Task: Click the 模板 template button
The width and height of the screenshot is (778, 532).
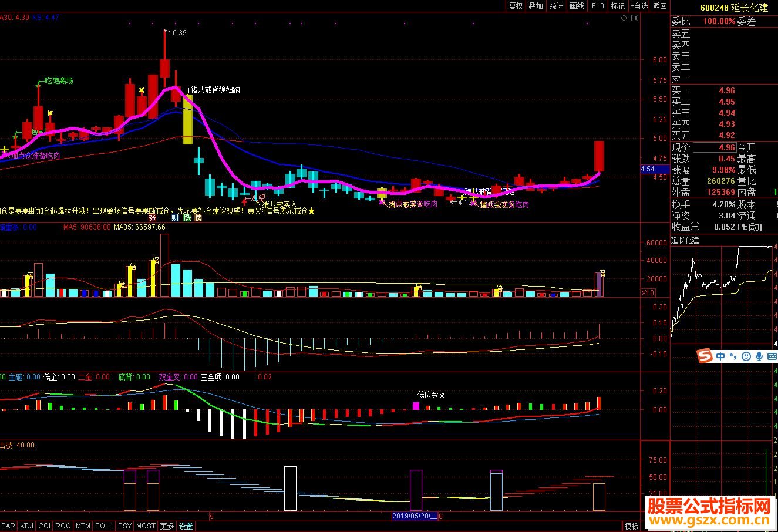Action: tap(632, 526)
